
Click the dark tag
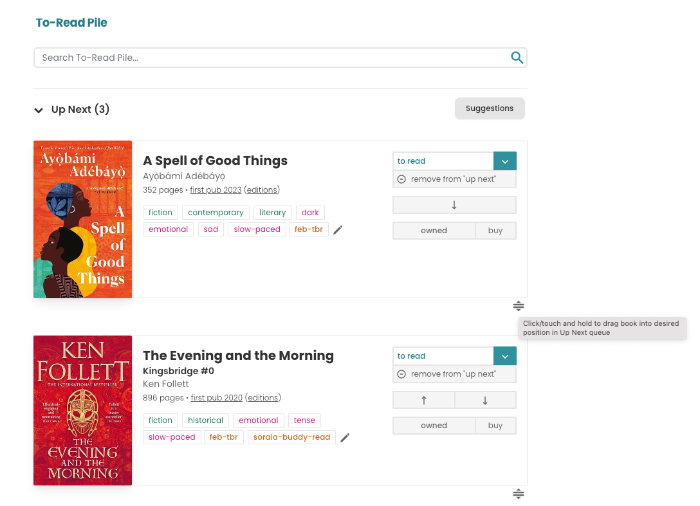coord(310,213)
